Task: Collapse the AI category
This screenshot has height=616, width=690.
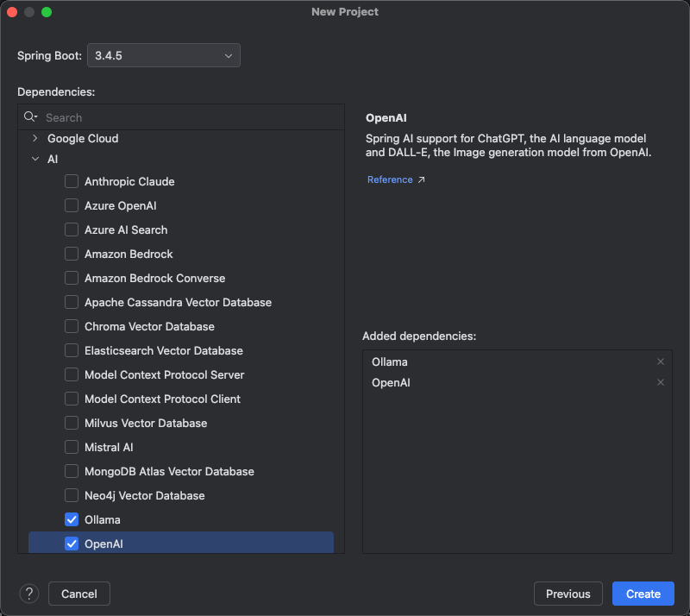Action: (35, 159)
